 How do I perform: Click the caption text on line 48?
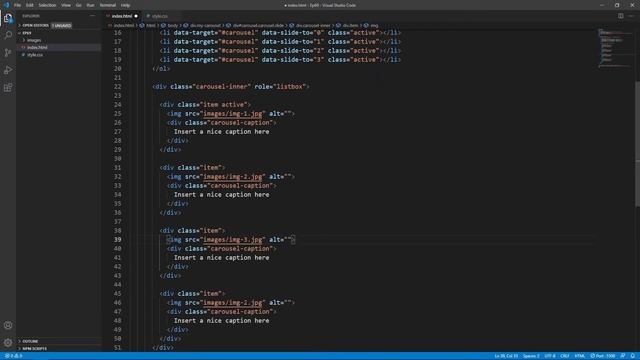point(221,321)
